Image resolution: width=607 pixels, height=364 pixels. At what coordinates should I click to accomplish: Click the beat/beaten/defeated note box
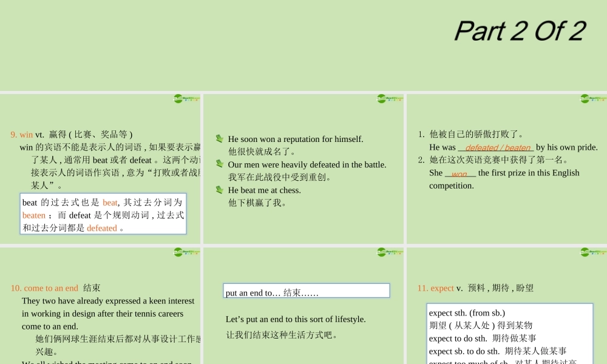click(x=103, y=214)
